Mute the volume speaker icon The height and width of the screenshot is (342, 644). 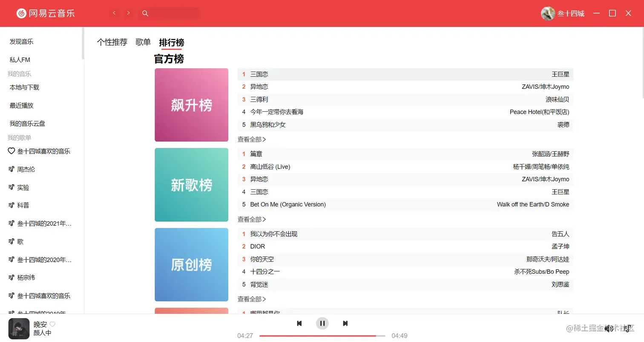pos(609,328)
